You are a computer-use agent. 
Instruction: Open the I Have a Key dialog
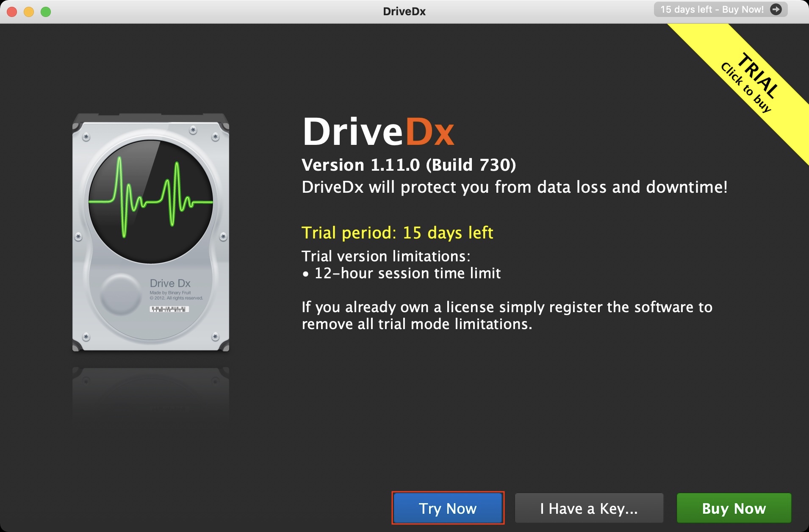tap(589, 508)
